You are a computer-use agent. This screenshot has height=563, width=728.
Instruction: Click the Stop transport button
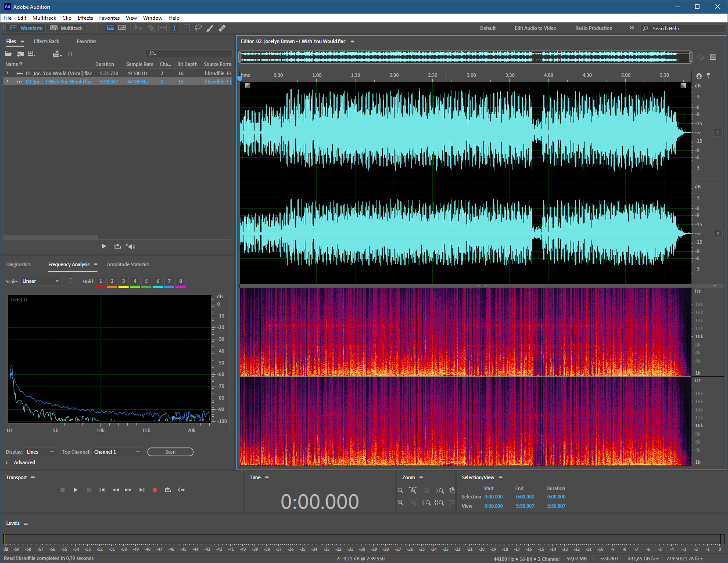point(62,490)
